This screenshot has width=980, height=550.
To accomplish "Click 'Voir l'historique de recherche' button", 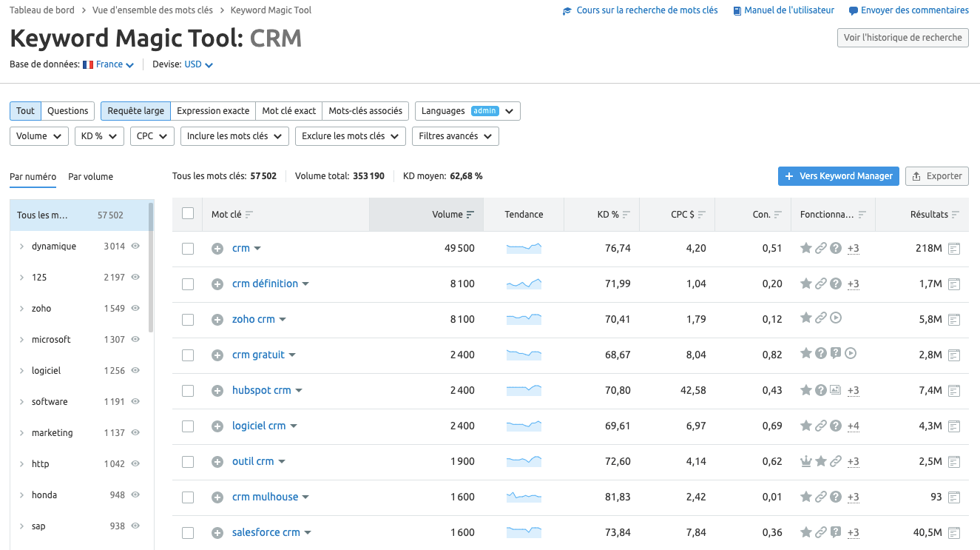I will point(902,38).
